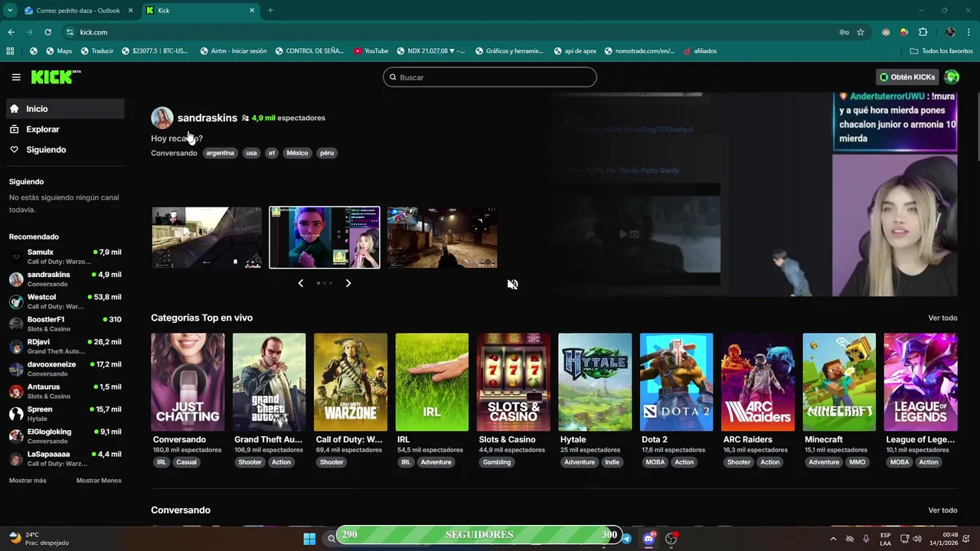Image resolution: width=980 pixels, height=551 pixels.
Task: Click the user profile avatar icon
Action: [952, 77]
